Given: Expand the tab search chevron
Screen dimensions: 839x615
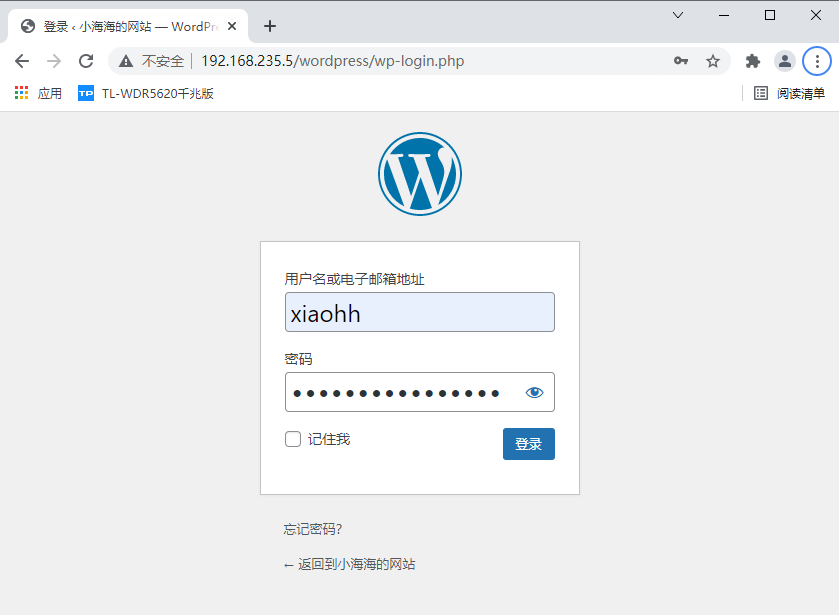Looking at the screenshot, I should tap(678, 15).
